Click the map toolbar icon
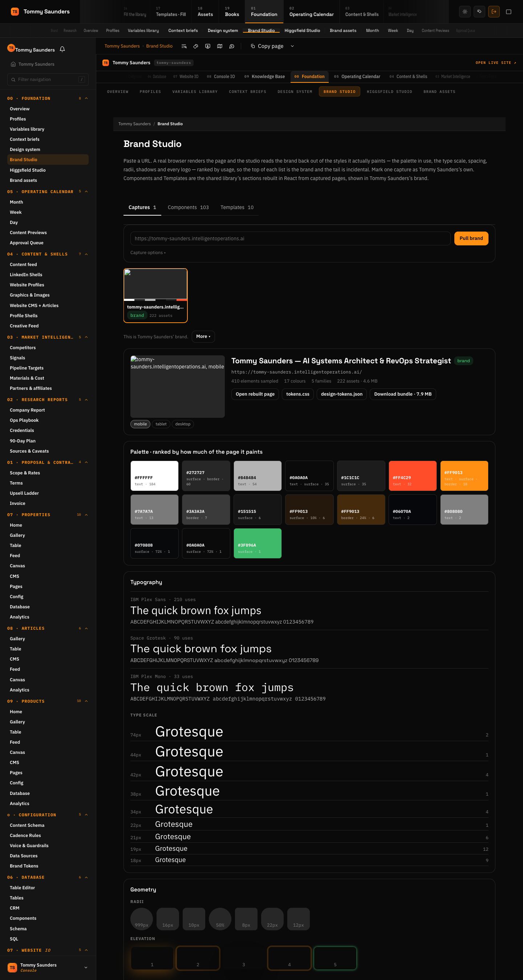523x980 pixels. (220, 46)
